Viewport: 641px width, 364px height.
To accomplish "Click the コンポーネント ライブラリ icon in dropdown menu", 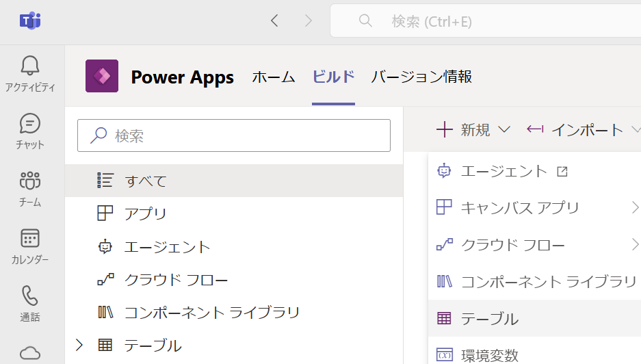I will tap(445, 281).
